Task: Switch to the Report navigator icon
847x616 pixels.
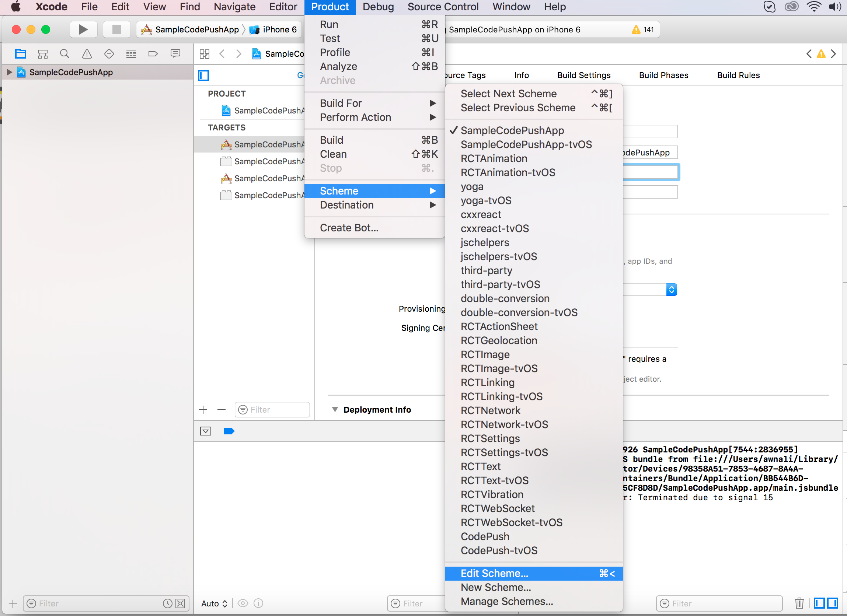Action: (175, 54)
